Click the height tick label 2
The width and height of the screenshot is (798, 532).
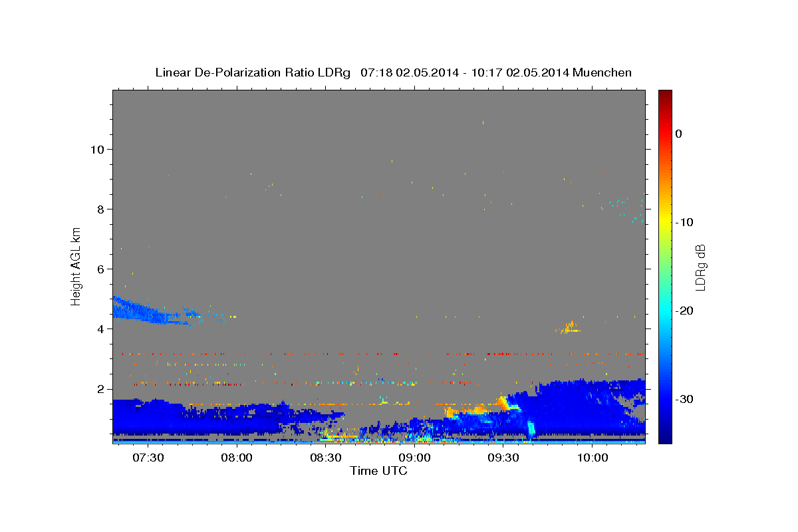click(101, 388)
